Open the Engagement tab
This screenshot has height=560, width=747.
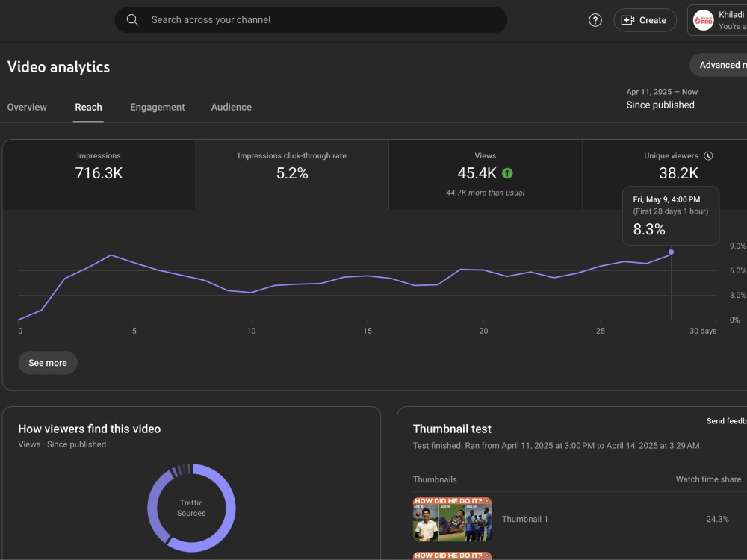[157, 107]
